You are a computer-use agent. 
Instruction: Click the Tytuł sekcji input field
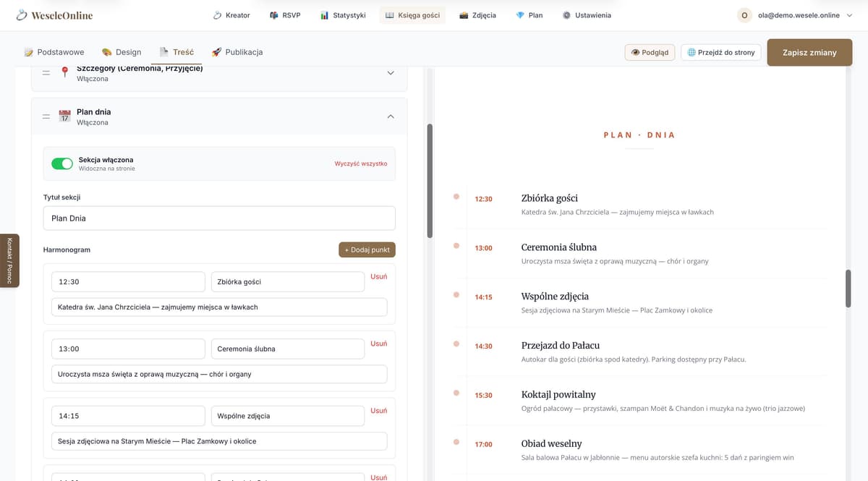click(219, 218)
